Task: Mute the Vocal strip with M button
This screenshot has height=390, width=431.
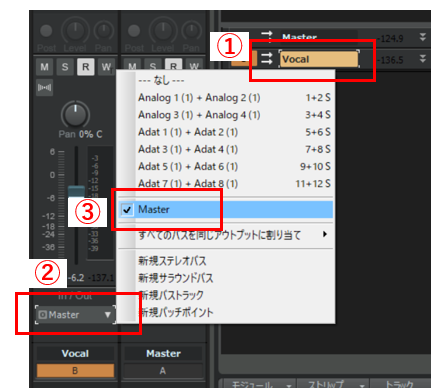Action: click(x=44, y=67)
